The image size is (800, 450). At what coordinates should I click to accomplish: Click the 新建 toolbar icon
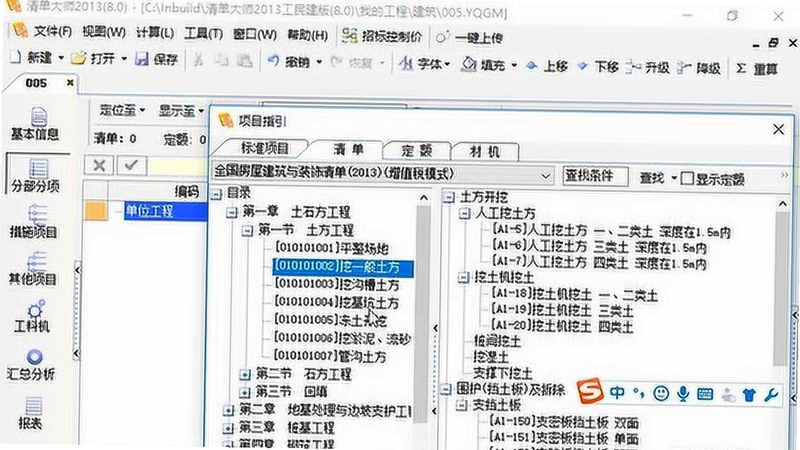(x=15, y=57)
